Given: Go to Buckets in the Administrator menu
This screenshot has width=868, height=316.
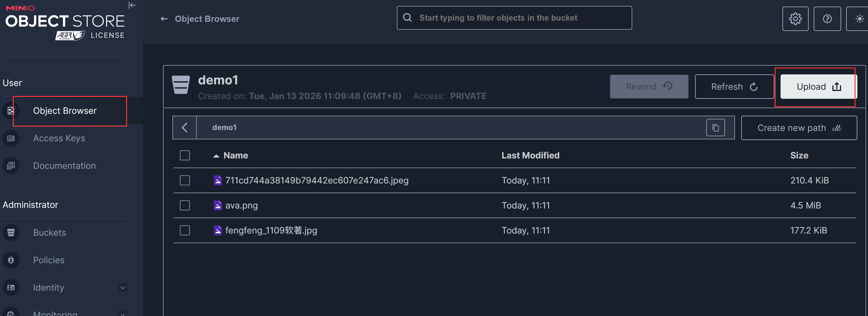Looking at the screenshot, I should (49, 233).
